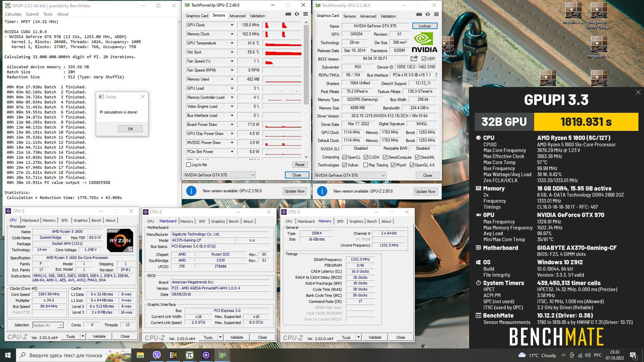Viewport: 644px width, 362px height.
Task: Click the NVIDIA logo in GPU-Z
Action: [x=424, y=43]
